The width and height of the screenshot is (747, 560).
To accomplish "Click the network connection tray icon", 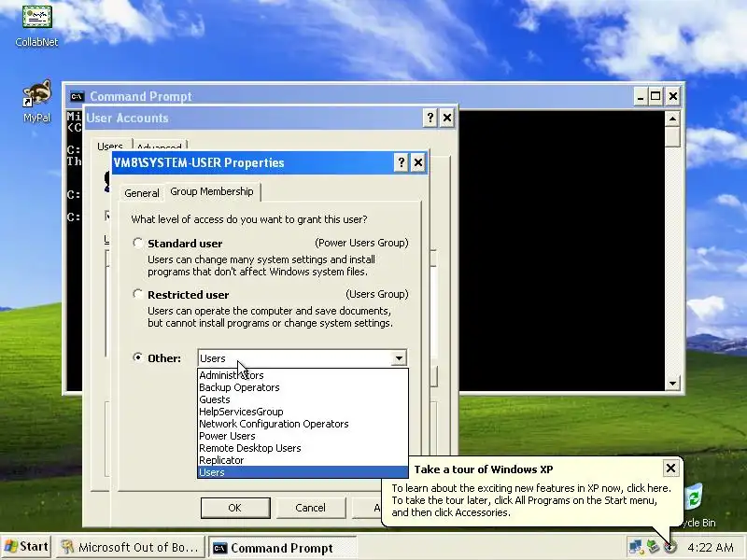I will click(636, 547).
